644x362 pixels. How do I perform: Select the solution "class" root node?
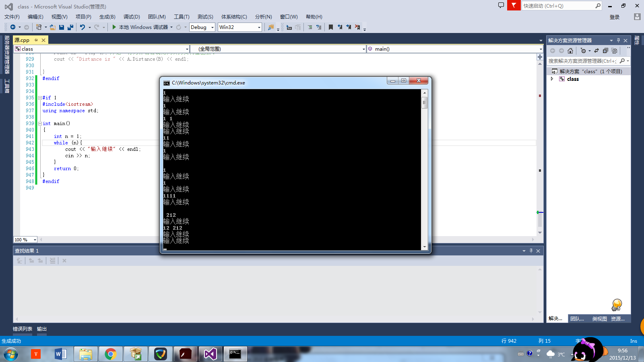click(x=588, y=71)
